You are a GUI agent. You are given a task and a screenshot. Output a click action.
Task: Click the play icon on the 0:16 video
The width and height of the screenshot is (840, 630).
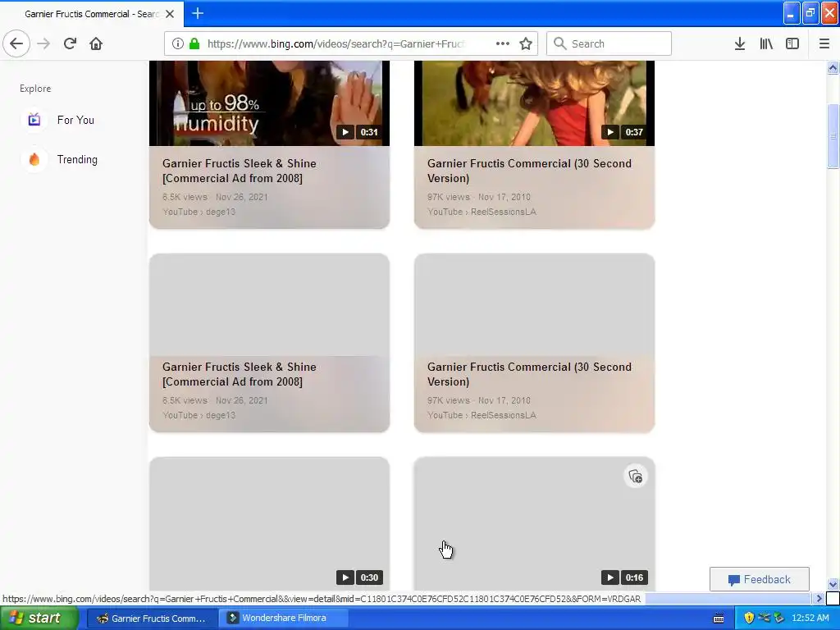coord(609,577)
